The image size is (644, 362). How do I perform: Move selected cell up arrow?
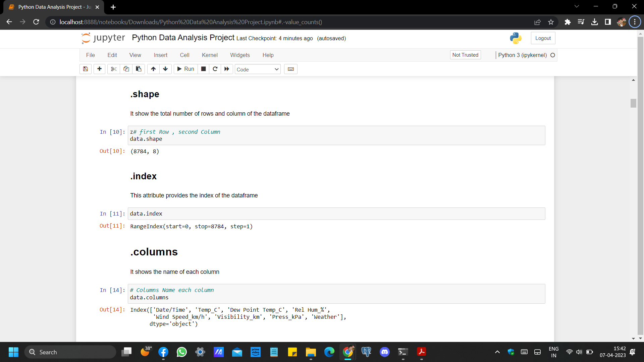click(x=153, y=69)
